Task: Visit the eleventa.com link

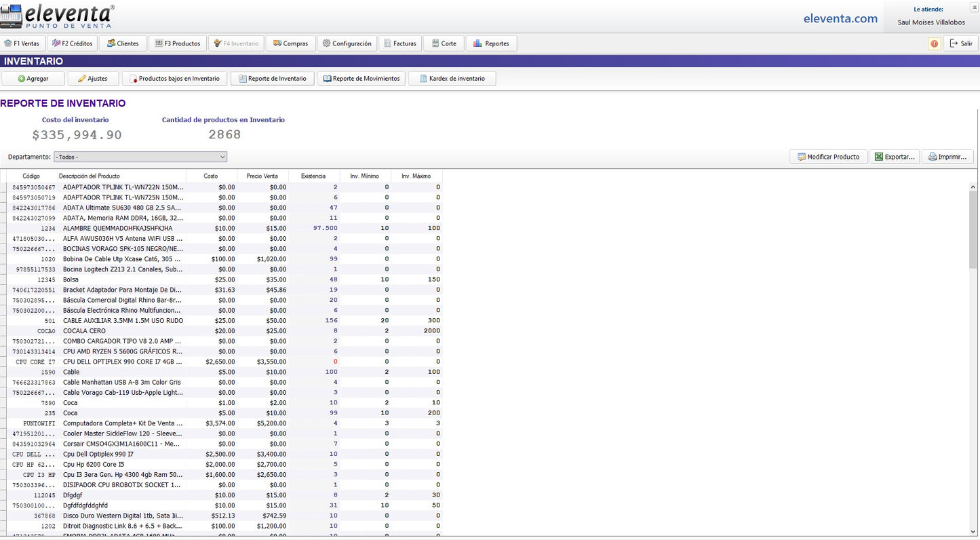Action: (840, 18)
